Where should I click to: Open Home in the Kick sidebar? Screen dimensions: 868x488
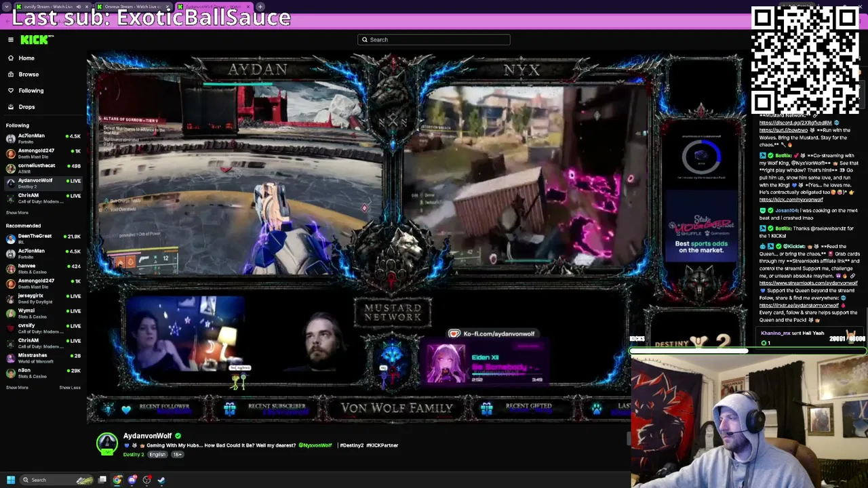tap(26, 58)
